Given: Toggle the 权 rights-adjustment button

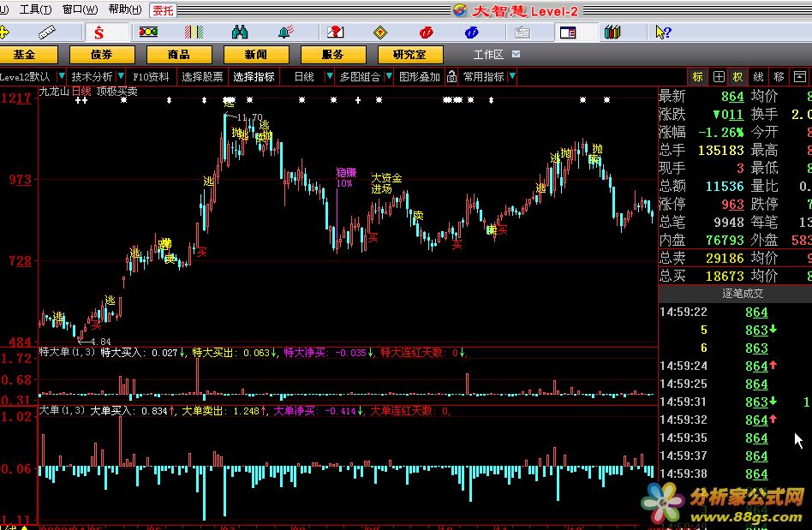Looking at the screenshot, I should 737,77.
